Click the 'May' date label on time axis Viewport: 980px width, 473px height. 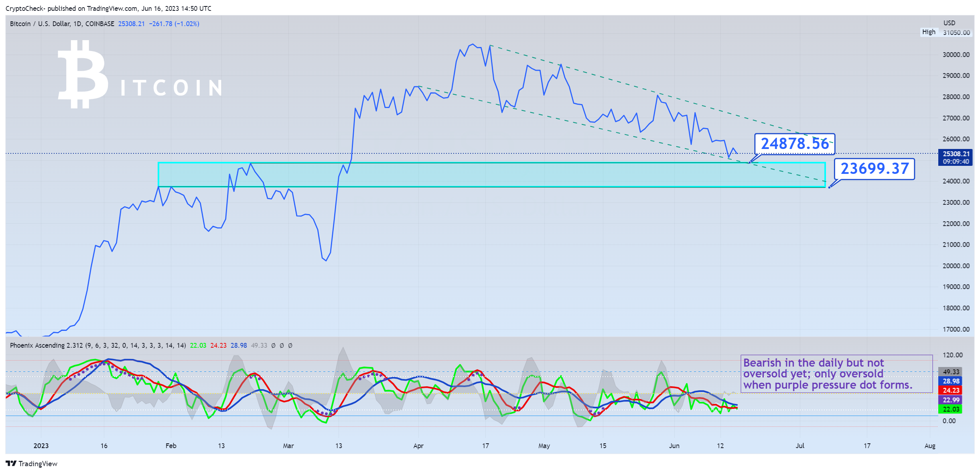click(x=544, y=446)
